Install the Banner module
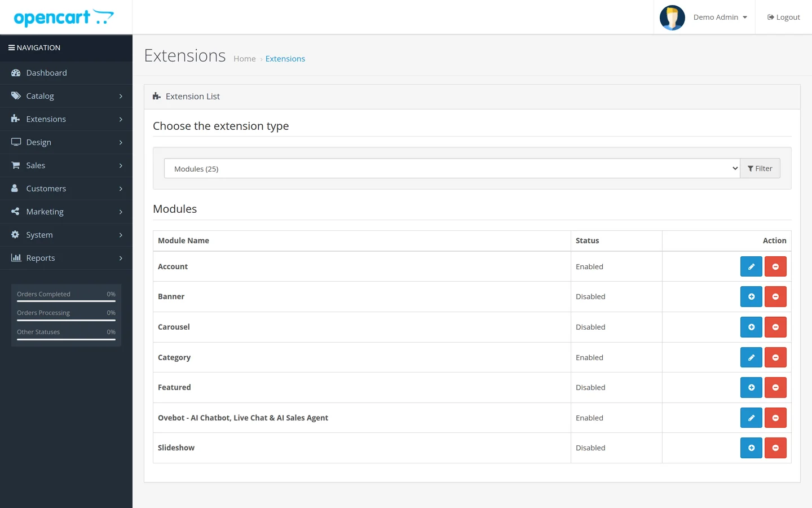Viewport: 812px width, 508px height. tap(751, 296)
